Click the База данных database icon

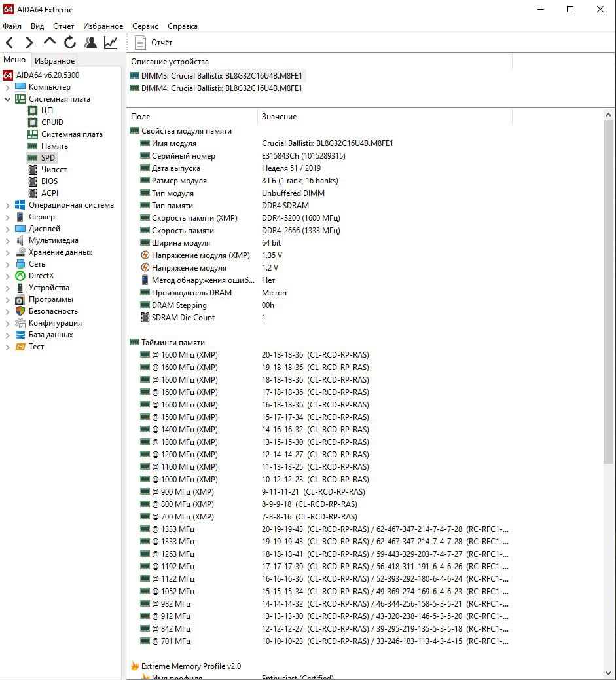coord(20,335)
